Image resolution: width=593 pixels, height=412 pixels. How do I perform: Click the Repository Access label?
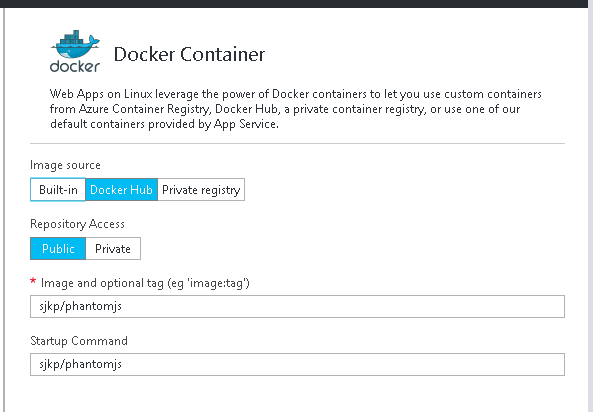[x=77, y=224]
